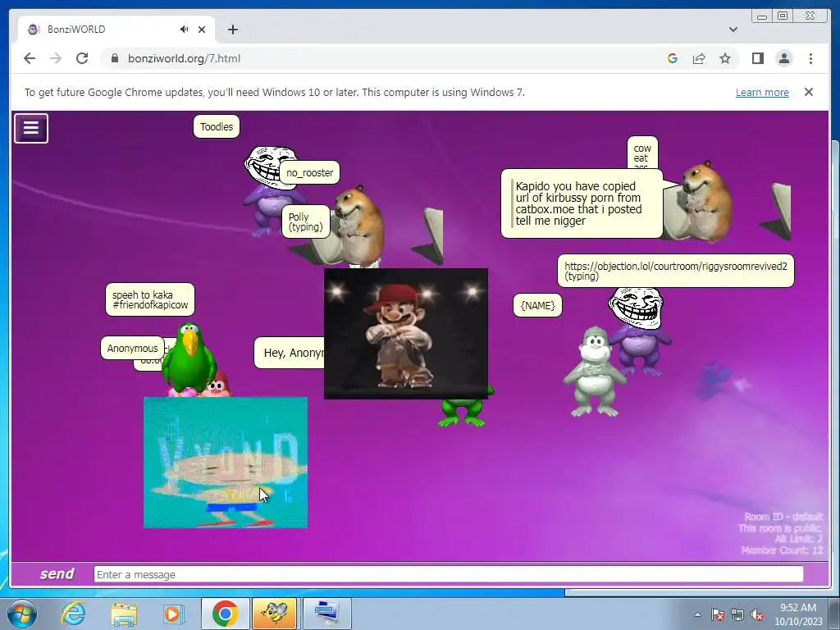Click the troll-face Bonzi near {NAME}
This screenshot has width=840, height=630.
640,332
